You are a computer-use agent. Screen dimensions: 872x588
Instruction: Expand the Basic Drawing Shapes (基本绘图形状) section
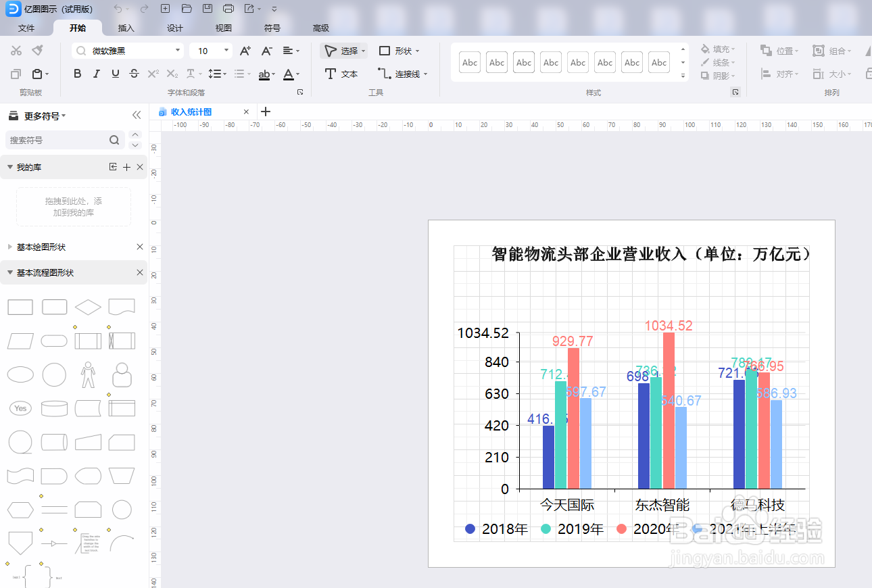point(10,247)
